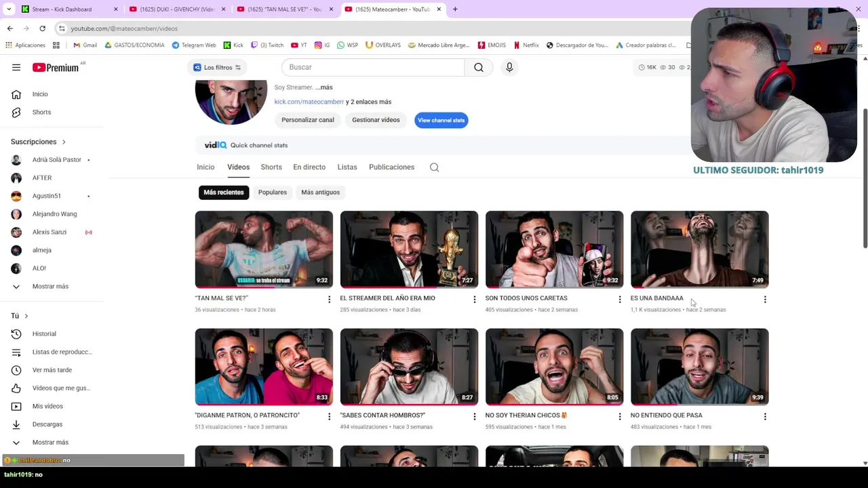Open Videos que me gustan in sidebar

point(61,388)
